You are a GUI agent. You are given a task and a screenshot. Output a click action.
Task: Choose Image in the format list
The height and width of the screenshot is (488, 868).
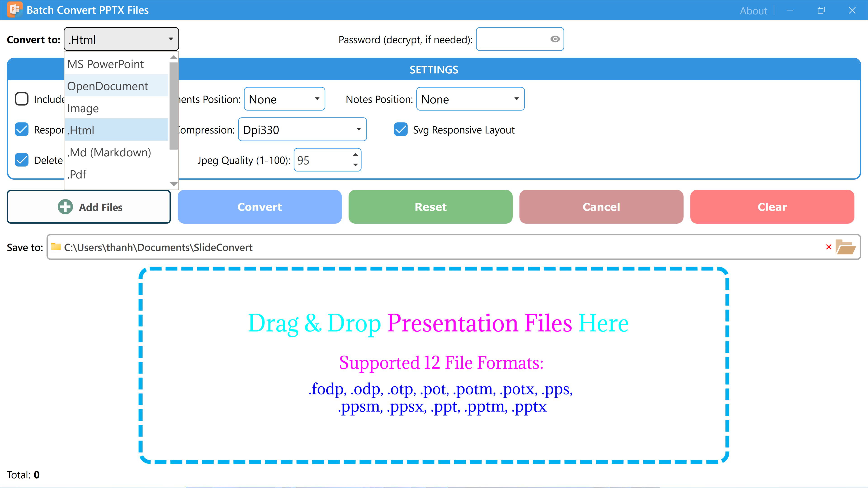(117, 108)
